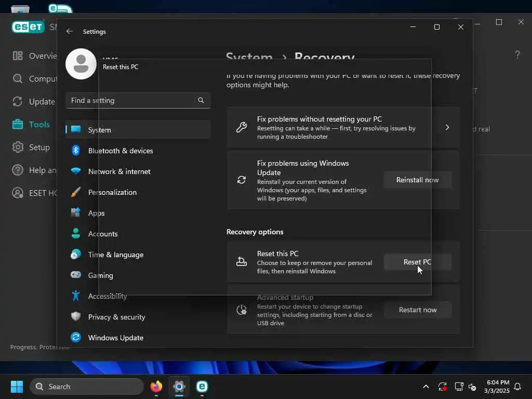
Task: Click the System monitor icon in sidebar
Action: point(76,129)
